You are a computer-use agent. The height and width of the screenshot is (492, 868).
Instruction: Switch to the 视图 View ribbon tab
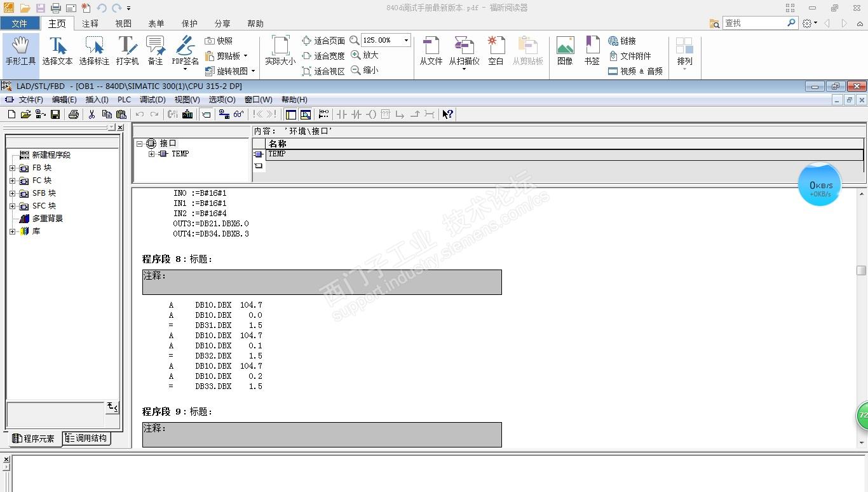click(x=123, y=24)
